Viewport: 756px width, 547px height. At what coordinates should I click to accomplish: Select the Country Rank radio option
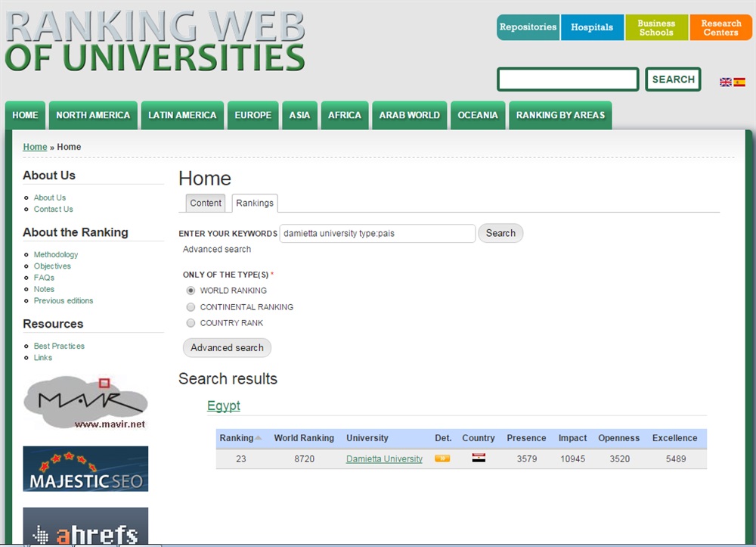point(191,323)
